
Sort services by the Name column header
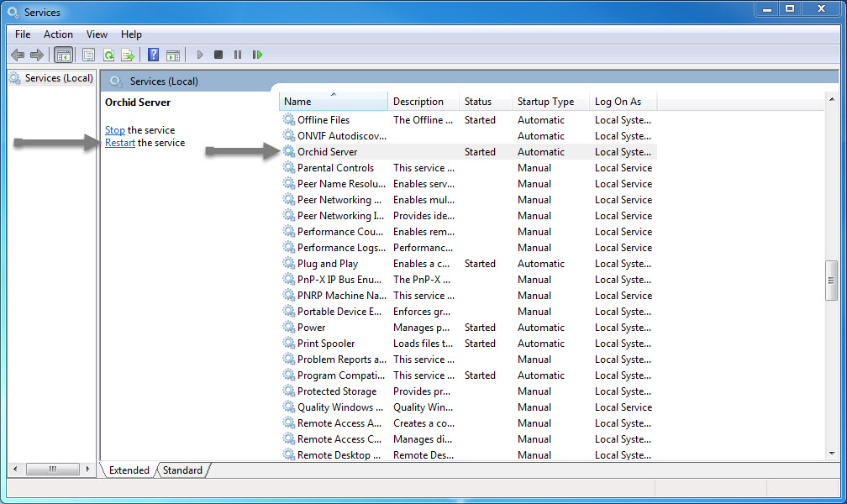334,102
